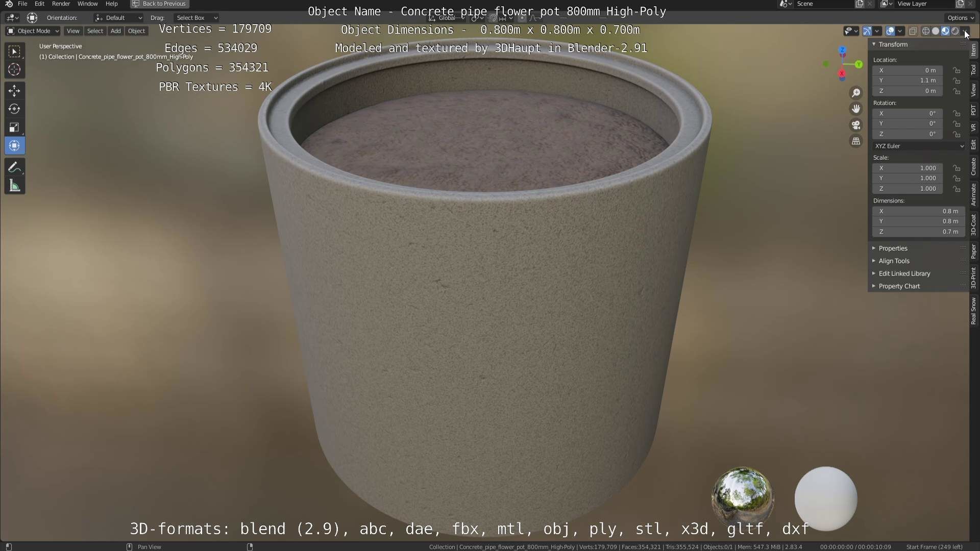
Task: Toggle viewport gizmos
Action: click(867, 31)
